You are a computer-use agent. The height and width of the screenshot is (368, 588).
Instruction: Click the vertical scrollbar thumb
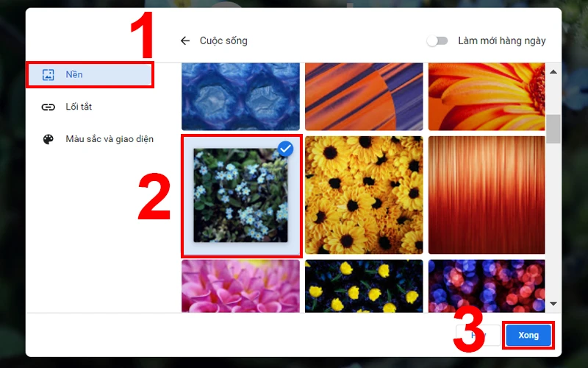[x=553, y=129]
